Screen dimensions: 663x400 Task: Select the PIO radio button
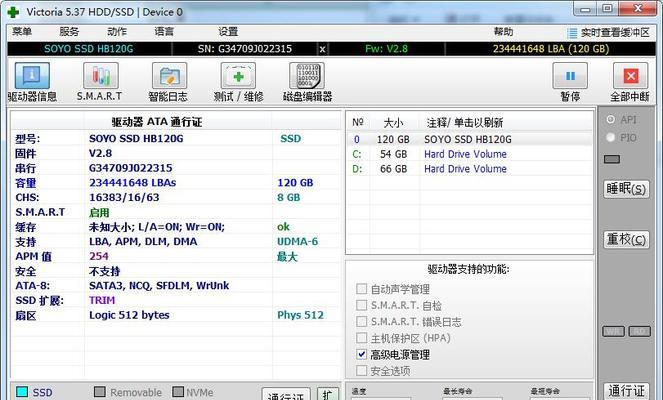point(611,137)
